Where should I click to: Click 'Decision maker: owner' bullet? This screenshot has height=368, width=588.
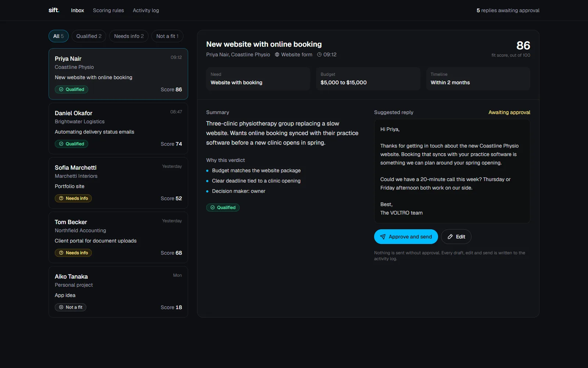(239, 191)
